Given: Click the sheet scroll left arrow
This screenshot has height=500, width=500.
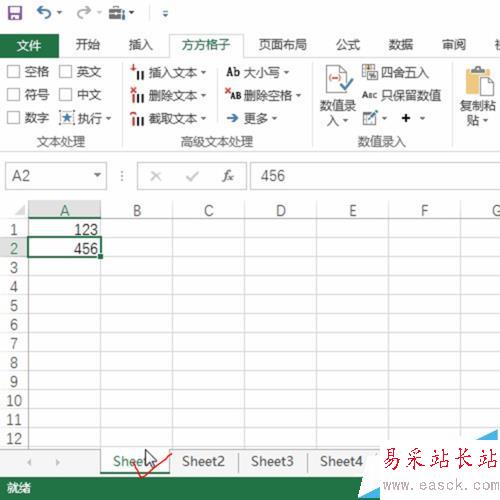Looking at the screenshot, I should pos(29,462).
